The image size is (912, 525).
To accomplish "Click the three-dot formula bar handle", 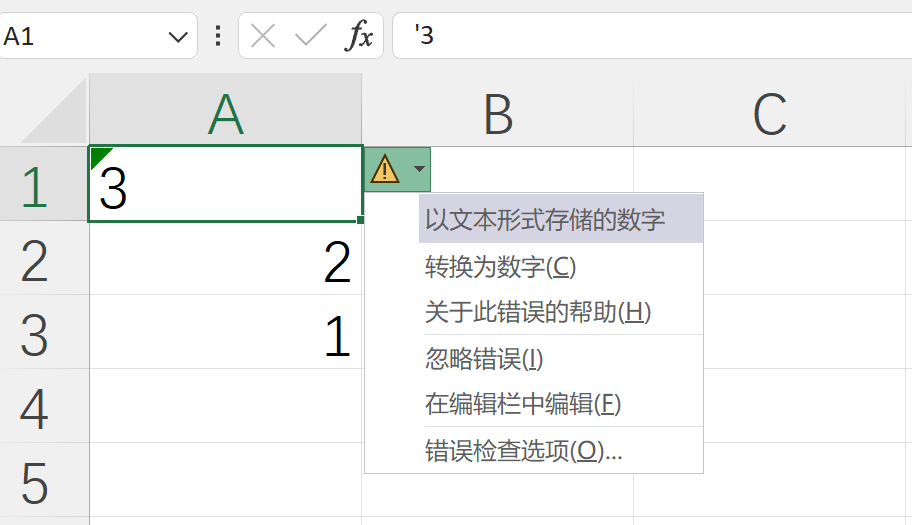I will point(218,37).
